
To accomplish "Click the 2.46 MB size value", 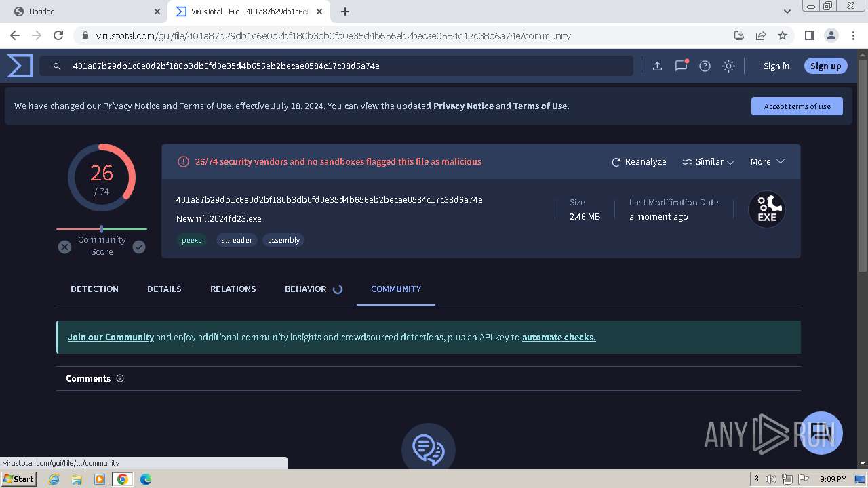I will click(x=585, y=217).
